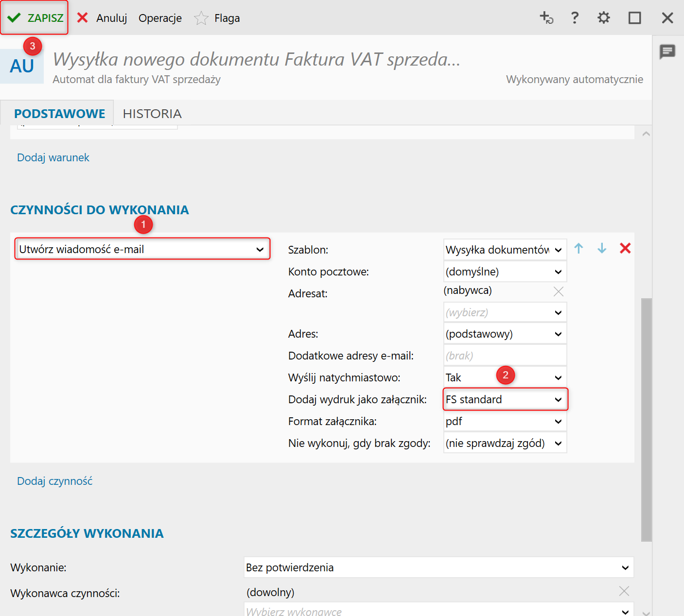The image size is (684, 616).
Task: Clear the (nabywca) recipient with the X
Action: [559, 291]
